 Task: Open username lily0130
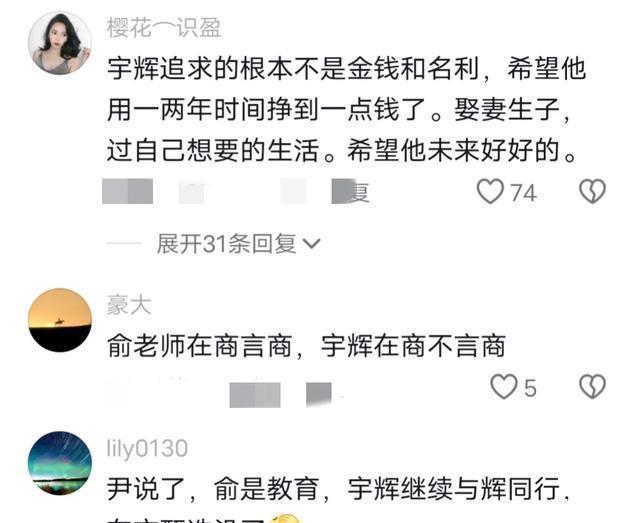pos(147,449)
